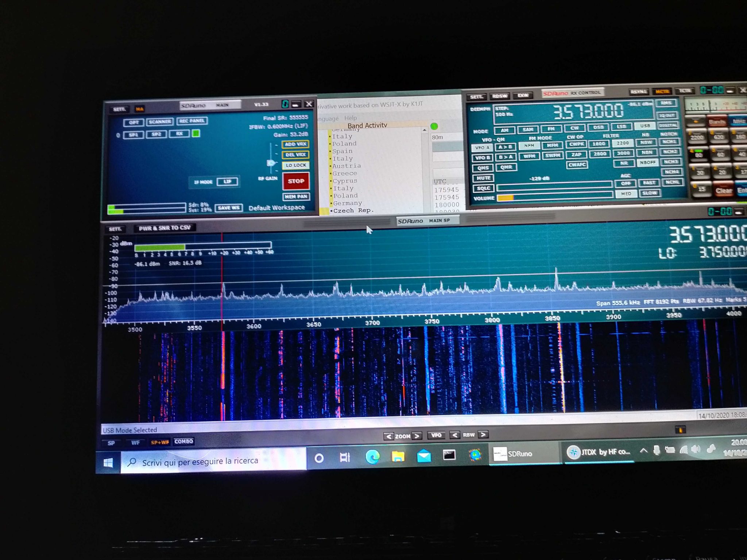Switch to the COMBO display tab
747x560 pixels.
click(x=183, y=442)
